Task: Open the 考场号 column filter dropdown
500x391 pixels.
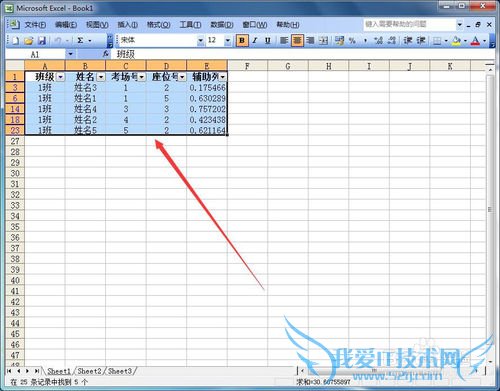Action: coord(142,77)
